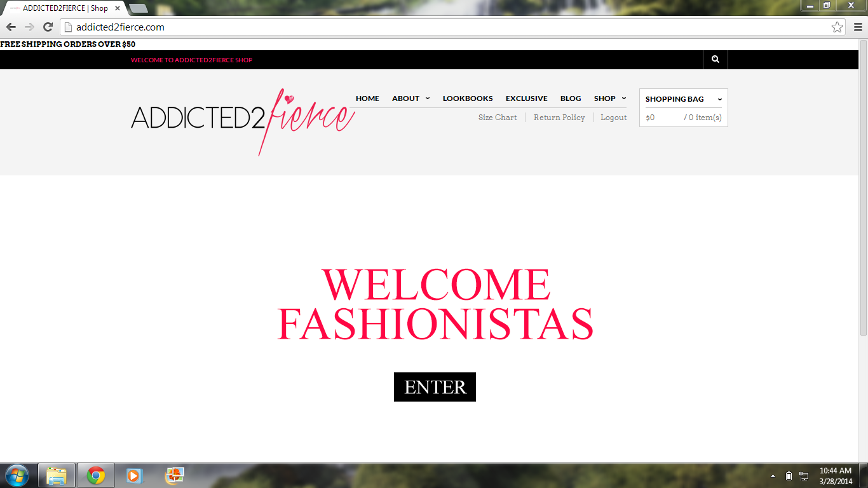This screenshot has height=488, width=868.
Task: Open the Chrome menu hamburger icon
Action: click(x=857, y=27)
